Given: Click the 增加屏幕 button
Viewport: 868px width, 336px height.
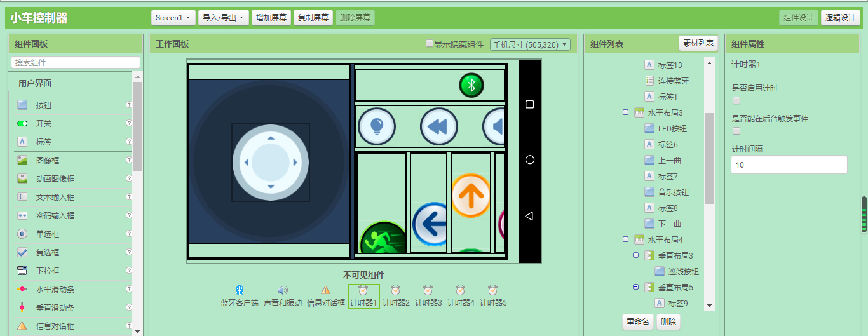Looking at the screenshot, I should click(x=271, y=18).
